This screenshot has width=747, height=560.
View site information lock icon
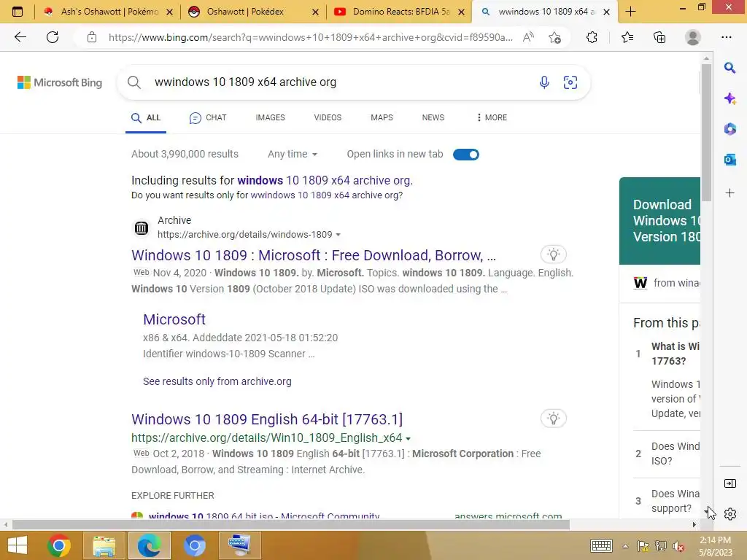[92, 37]
